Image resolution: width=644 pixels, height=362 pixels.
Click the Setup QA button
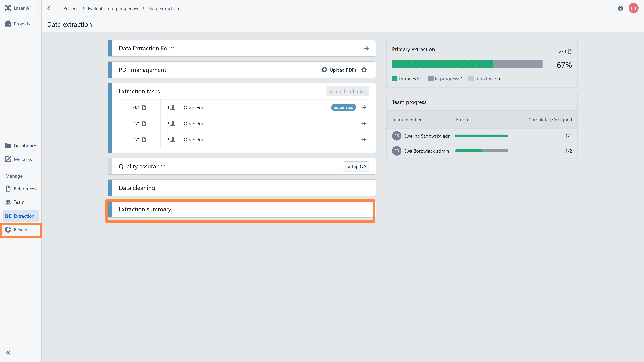[x=356, y=166]
